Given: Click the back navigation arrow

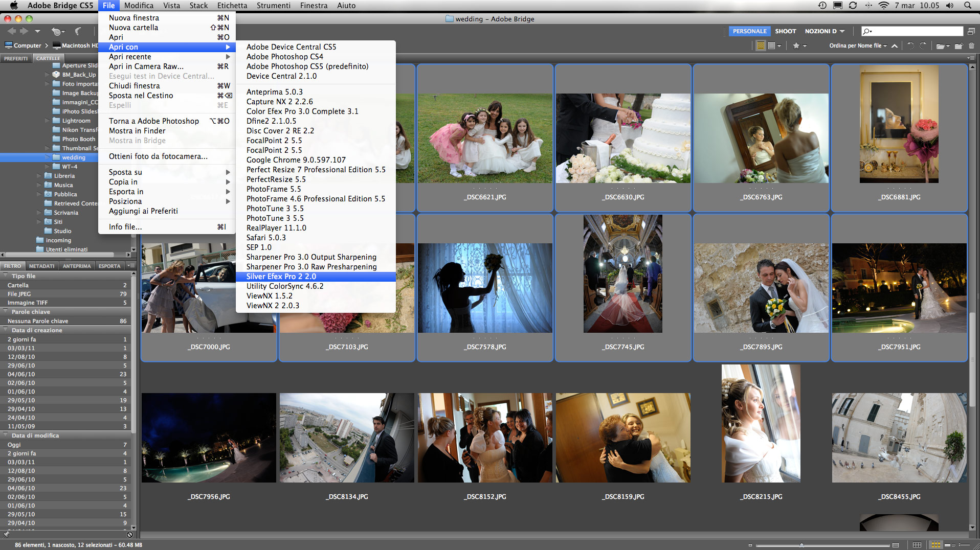Looking at the screenshot, I should click(x=11, y=31).
